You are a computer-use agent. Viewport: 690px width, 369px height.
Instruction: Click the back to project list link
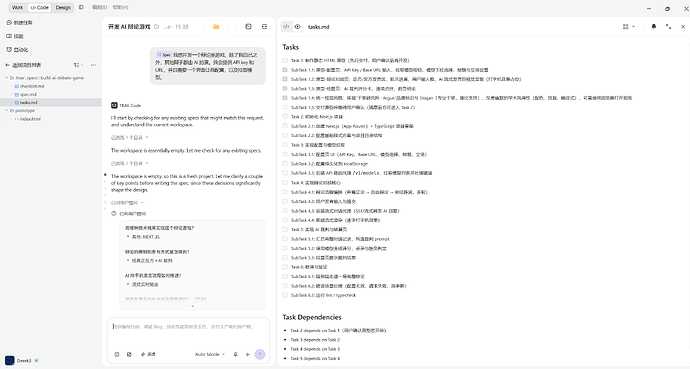pyautogui.click(x=23, y=65)
